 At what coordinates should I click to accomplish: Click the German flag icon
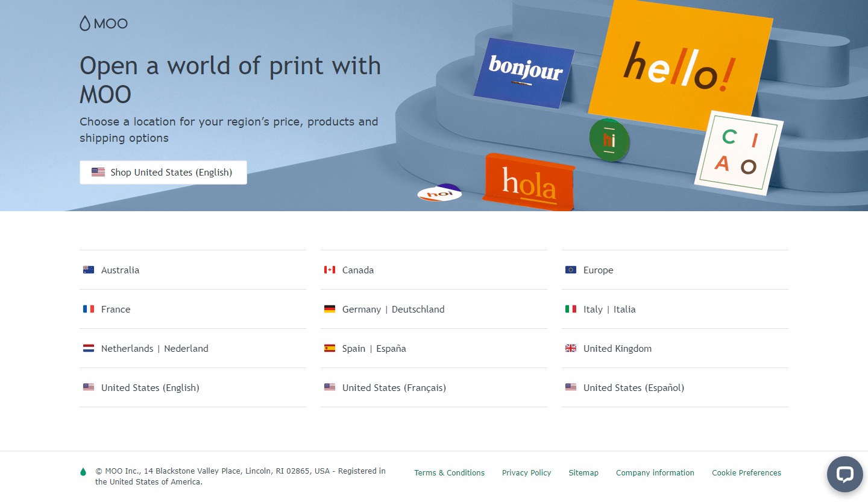click(x=330, y=309)
